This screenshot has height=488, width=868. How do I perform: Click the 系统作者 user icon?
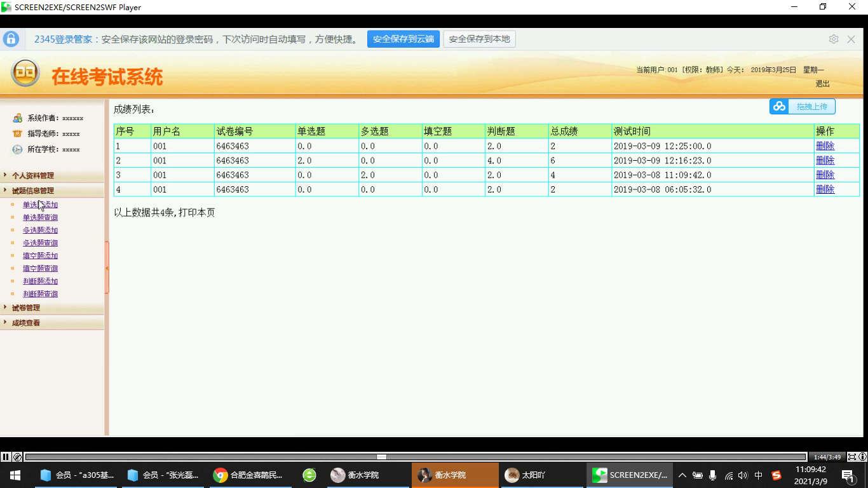(x=18, y=118)
